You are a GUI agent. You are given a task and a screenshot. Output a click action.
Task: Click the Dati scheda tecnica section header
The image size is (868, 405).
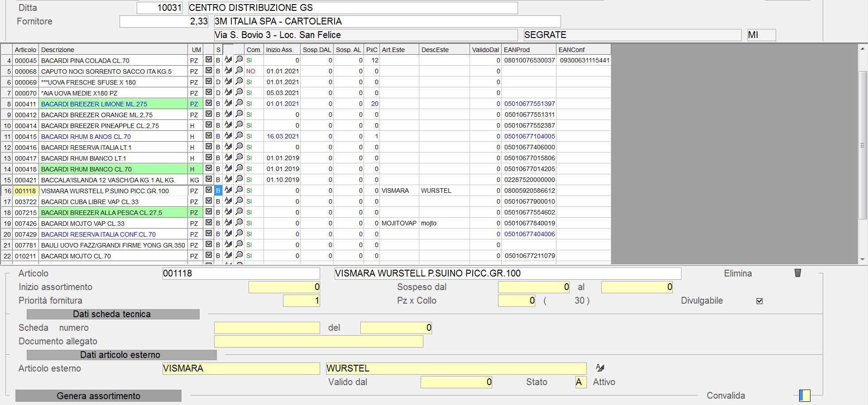point(113,314)
